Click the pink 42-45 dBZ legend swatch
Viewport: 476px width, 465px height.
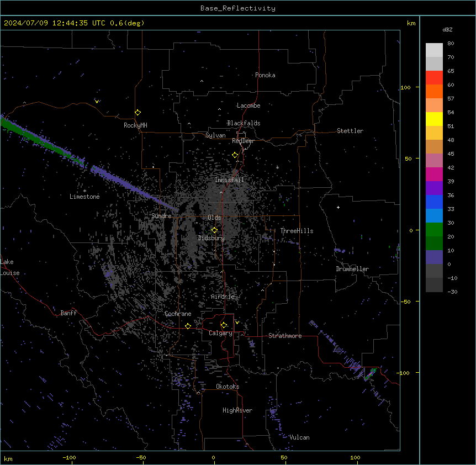[x=434, y=161]
